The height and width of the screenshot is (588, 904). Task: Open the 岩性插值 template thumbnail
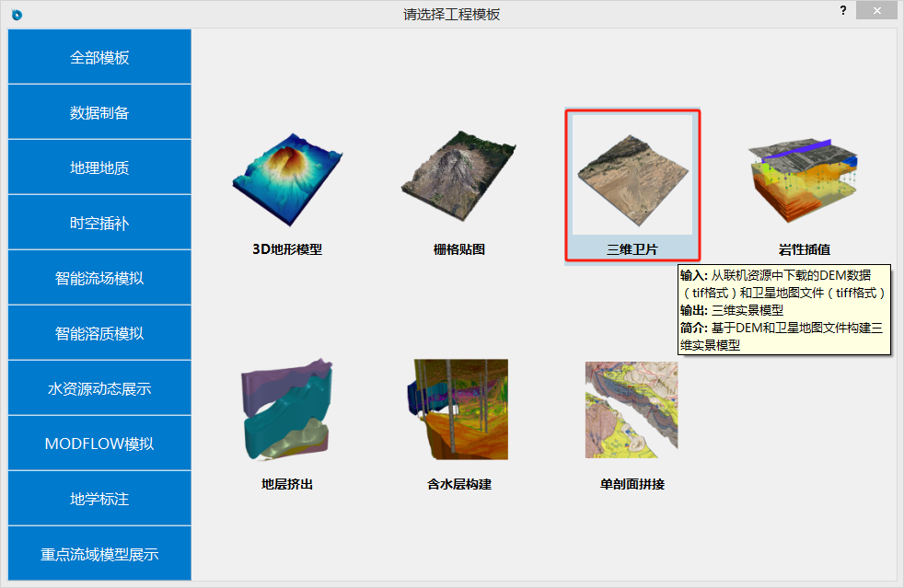pyautogui.click(x=804, y=180)
